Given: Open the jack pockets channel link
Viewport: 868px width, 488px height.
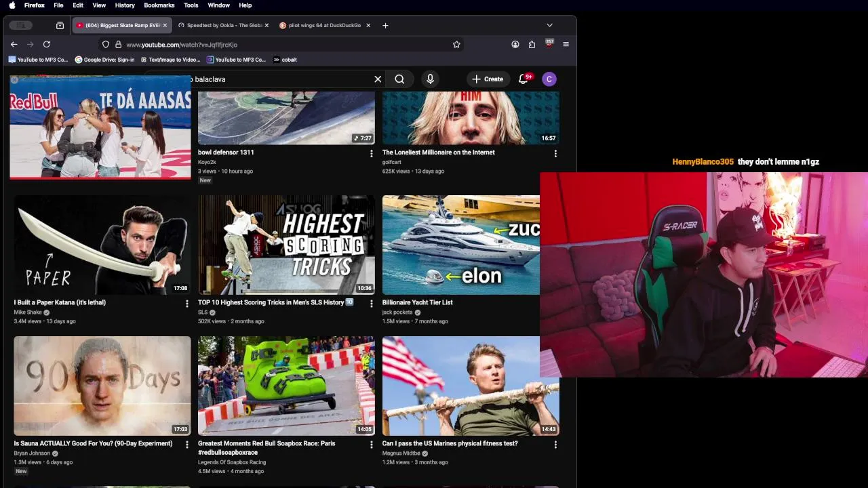Looking at the screenshot, I should [x=397, y=312].
